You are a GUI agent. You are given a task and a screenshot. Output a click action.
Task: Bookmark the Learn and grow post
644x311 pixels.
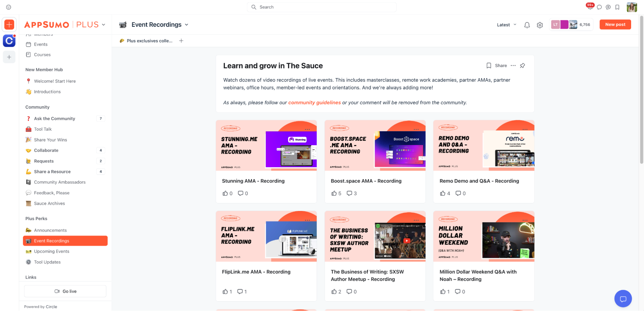(x=488, y=65)
